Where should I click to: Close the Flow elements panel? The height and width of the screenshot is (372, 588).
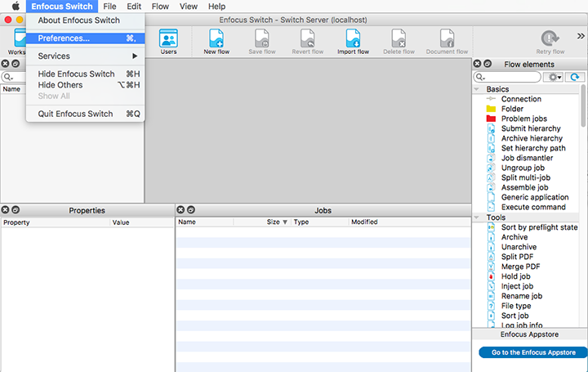pos(477,64)
